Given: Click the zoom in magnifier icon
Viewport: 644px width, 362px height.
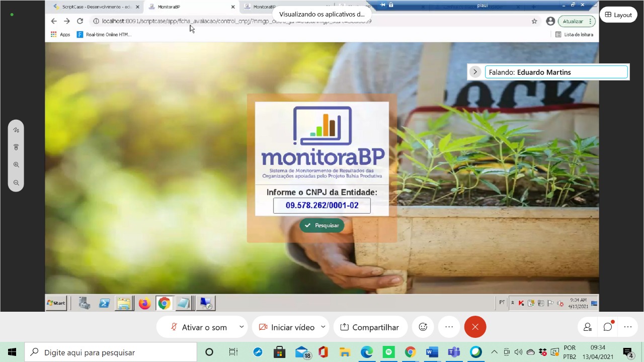Looking at the screenshot, I should [x=16, y=164].
